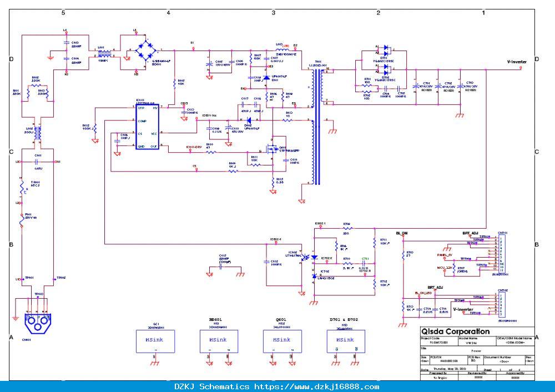Select the OTP pin label inside IC601

[141, 108]
